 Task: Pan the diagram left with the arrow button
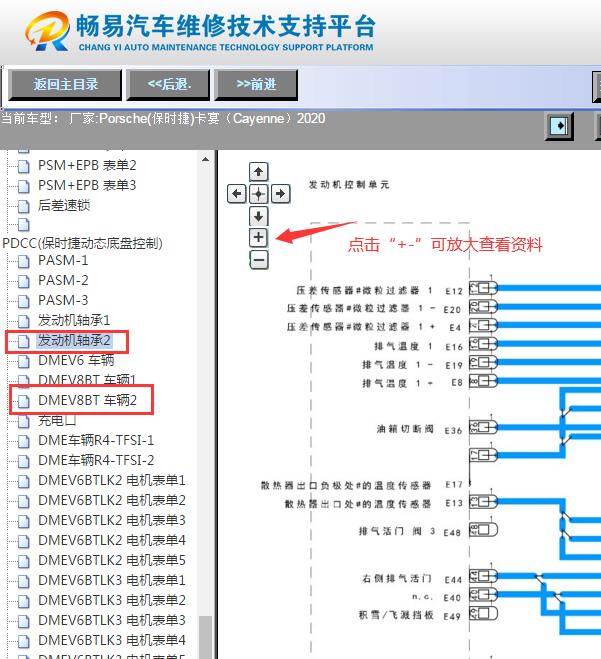tap(237, 194)
